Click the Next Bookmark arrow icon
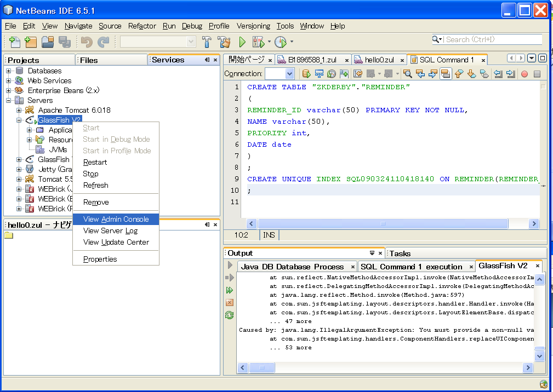Image resolution: width=553 pixels, height=392 pixels. 471,73
